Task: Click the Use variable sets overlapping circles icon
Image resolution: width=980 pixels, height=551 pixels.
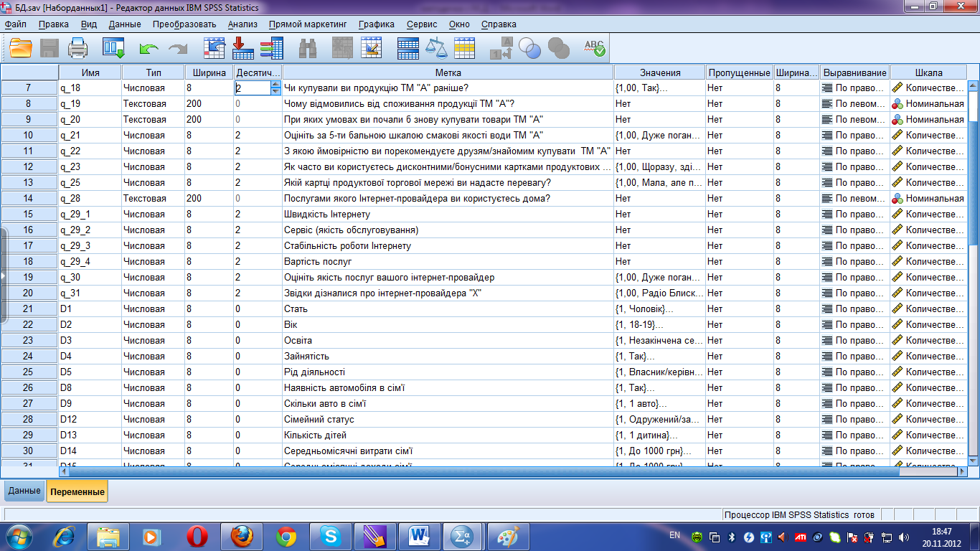Action: click(x=529, y=48)
